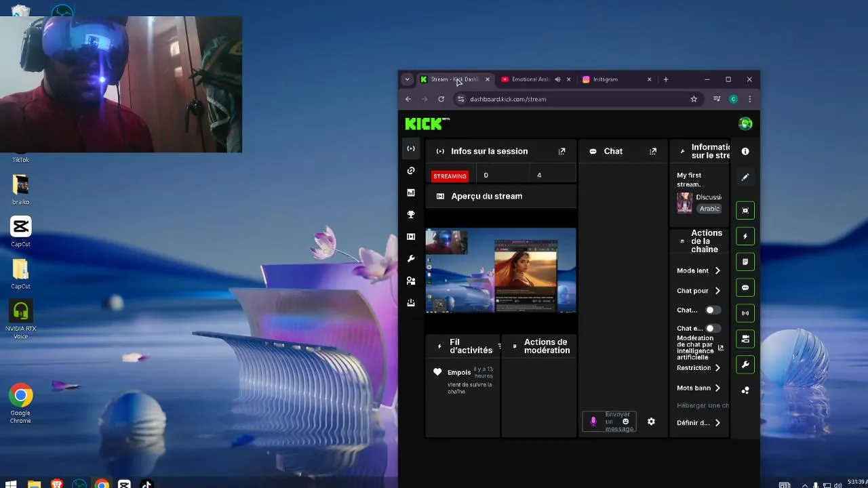Toggle the lightning activity icon in right toolbar

(745, 236)
